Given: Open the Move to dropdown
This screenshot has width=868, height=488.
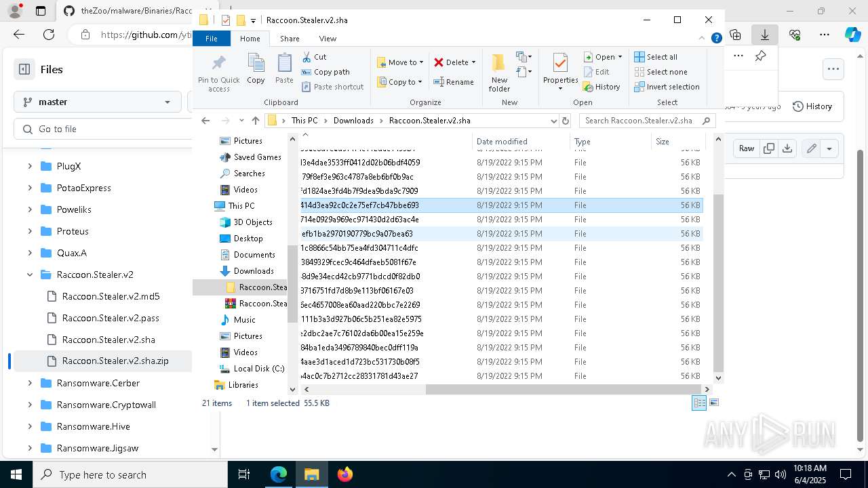Looking at the screenshot, I should (x=400, y=62).
